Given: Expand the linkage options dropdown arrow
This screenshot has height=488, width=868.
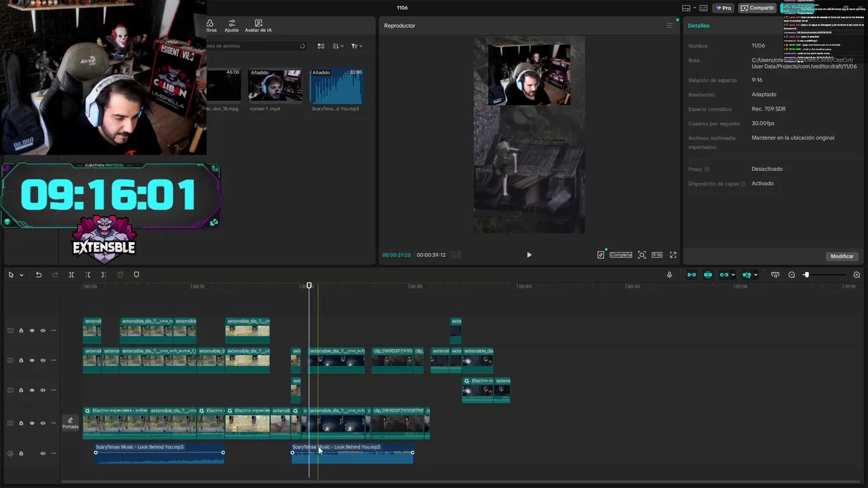Looking at the screenshot, I should 733,275.
